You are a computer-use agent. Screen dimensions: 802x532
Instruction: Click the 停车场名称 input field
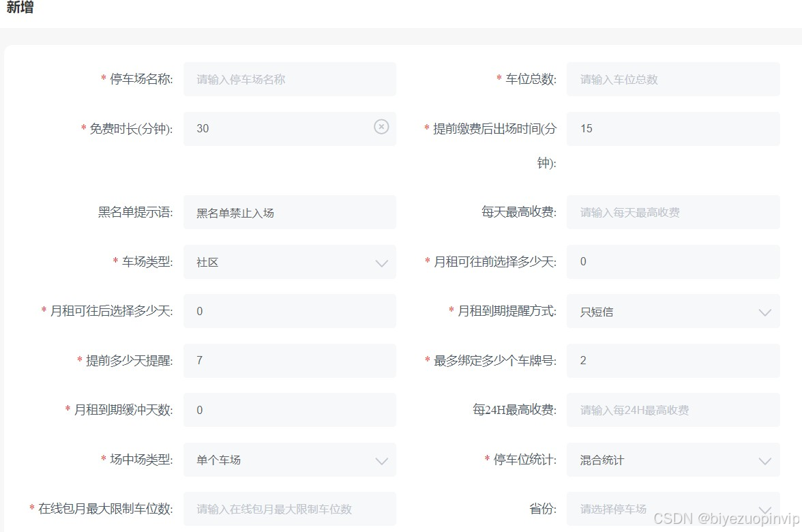pos(290,79)
